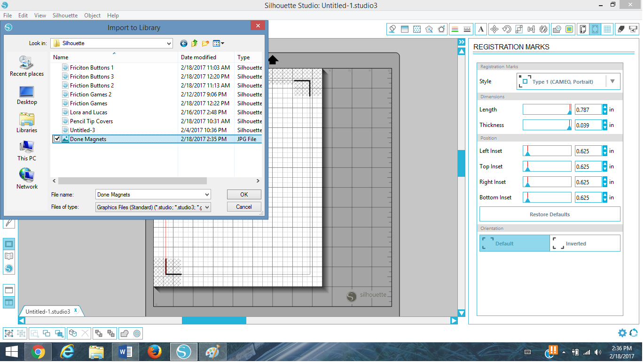Viewport: 644px width, 363px height.
Task: Click the Bring to Front icon
Action: pos(98,333)
